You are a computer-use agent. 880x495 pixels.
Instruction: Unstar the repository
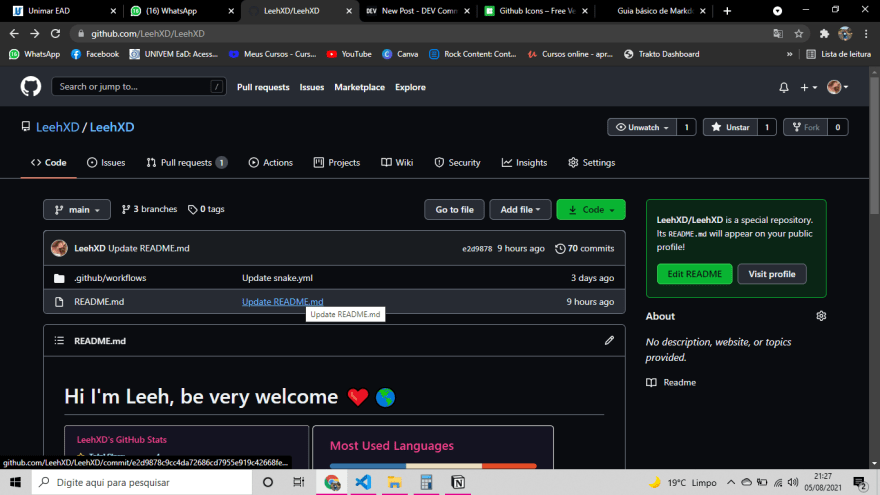(x=730, y=127)
